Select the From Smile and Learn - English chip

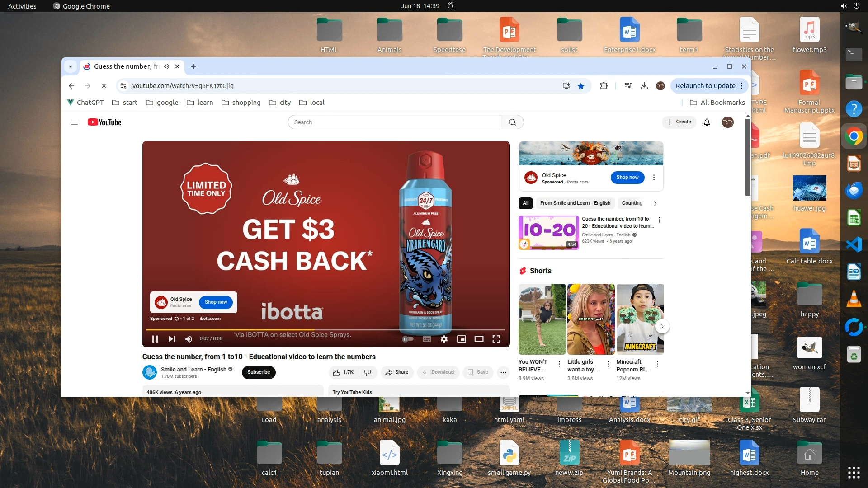pyautogui.click(x=575, y=203)
